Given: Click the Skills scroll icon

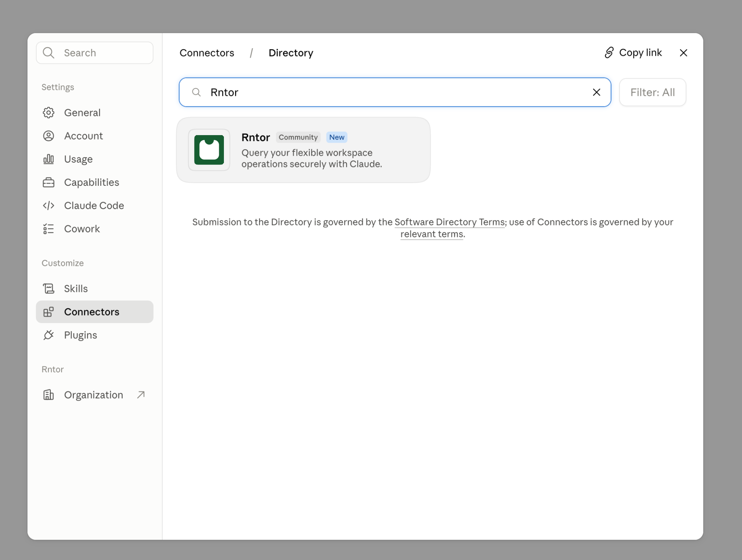Looking at the screenshot, I should pos(49,288).
